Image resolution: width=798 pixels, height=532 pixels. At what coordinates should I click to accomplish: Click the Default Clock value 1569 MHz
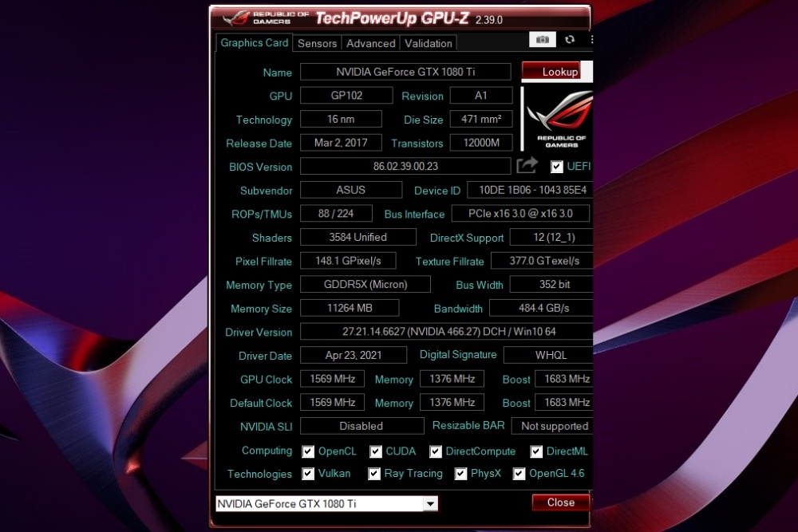(332, 402)
